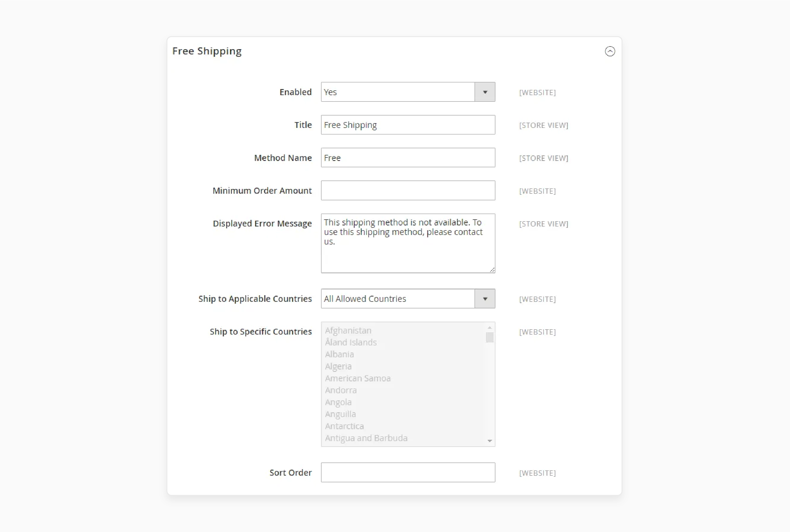Click the Minimum Order Amount label
The height and width of the screenshot is (532, 790).
262,191
